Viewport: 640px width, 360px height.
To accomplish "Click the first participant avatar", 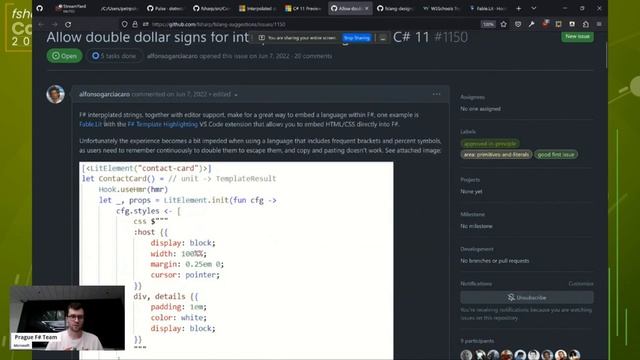I will click(467, 355).
